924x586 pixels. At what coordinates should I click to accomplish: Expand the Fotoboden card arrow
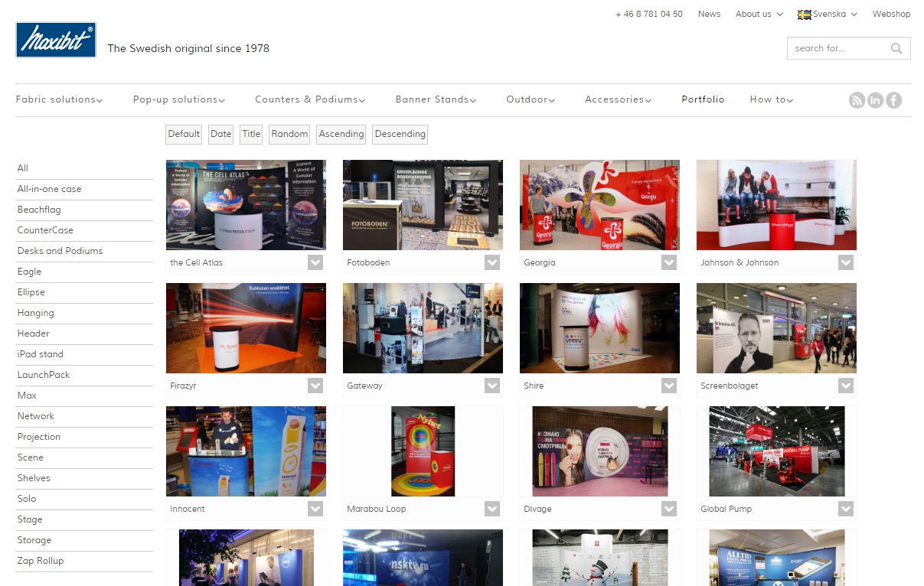tap(492, 262)
